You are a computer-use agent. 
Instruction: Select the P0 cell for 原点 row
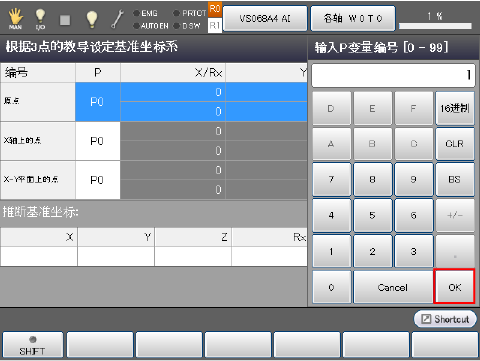(x=97, y=102)
